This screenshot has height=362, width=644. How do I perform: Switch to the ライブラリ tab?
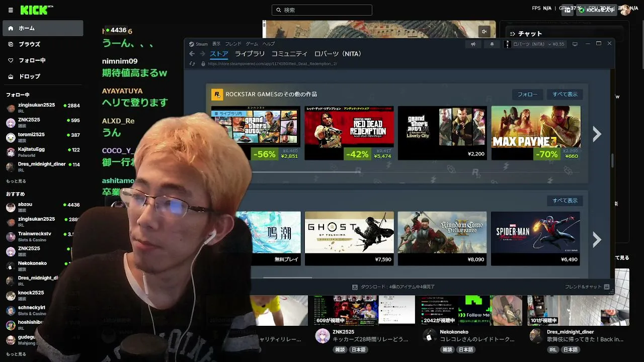[250, 54]
